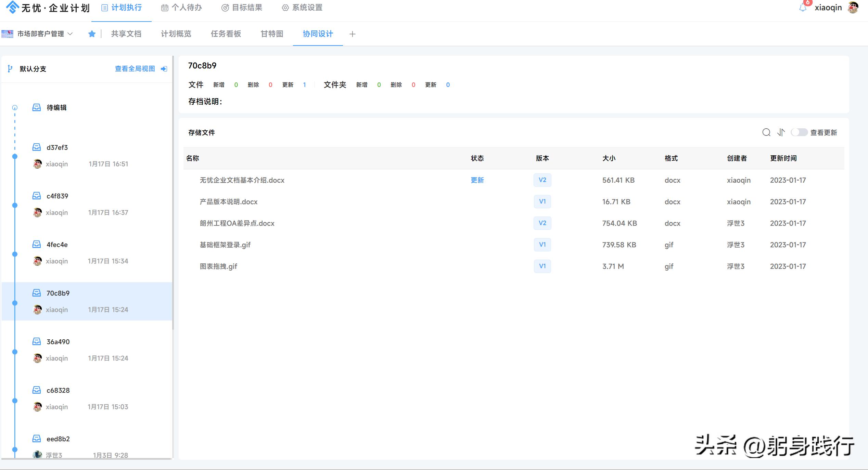Click the default branch icon
868x470 pixels.
pyautogui.click(x=10, y=69)
